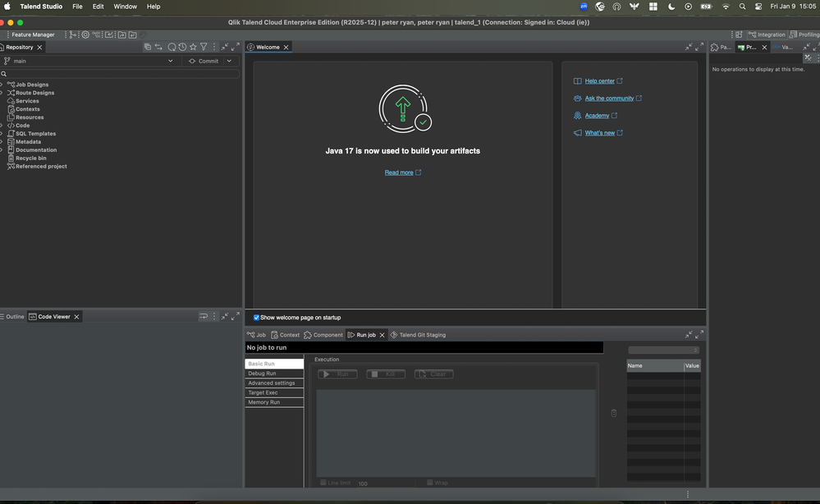Open the What's new link

(600, 133)
